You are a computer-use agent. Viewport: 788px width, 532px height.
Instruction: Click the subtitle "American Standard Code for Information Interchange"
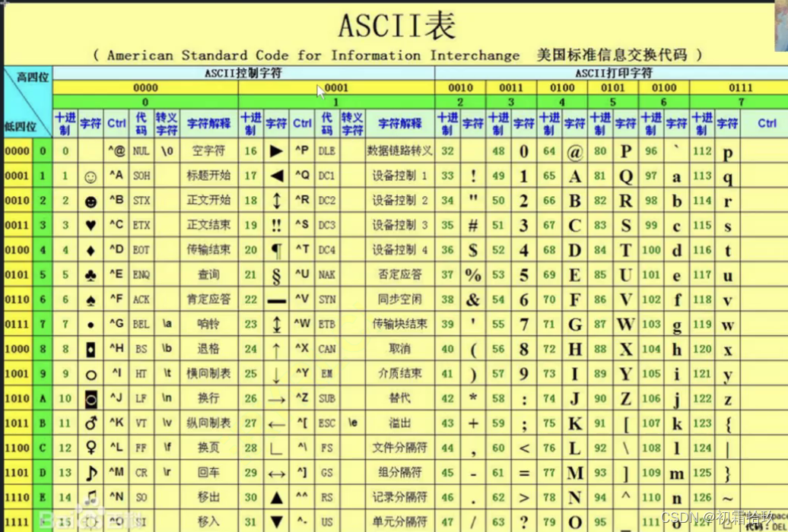313,55
